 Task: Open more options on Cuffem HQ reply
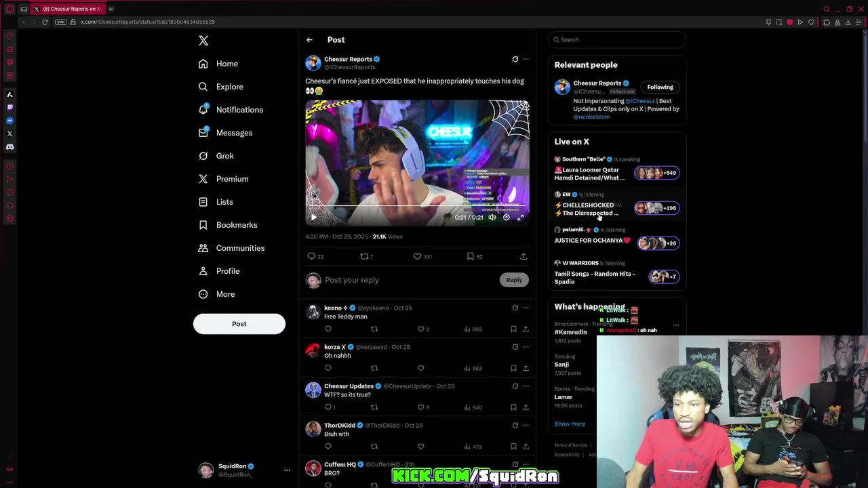click(x=526, y=464)
